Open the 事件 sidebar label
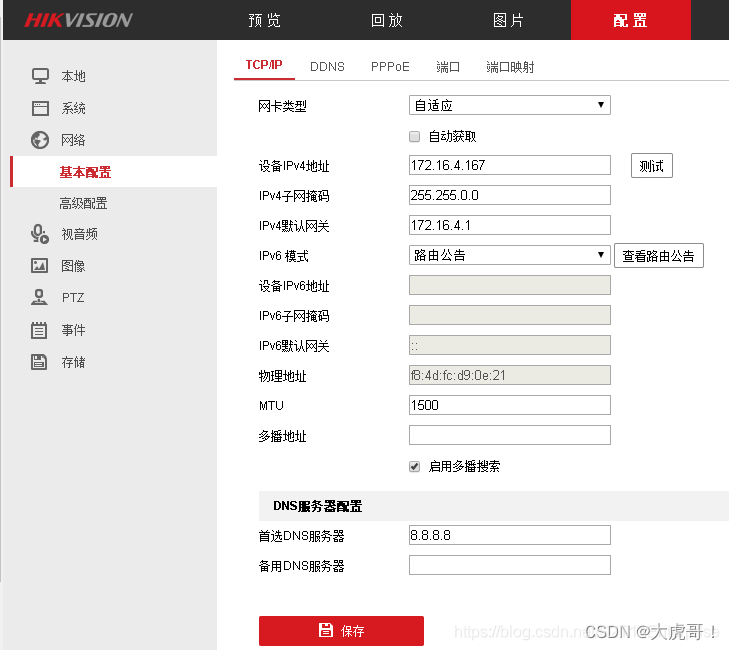Image resolution: width=729 pixels, height=650 pixels. tap(73, 330)
